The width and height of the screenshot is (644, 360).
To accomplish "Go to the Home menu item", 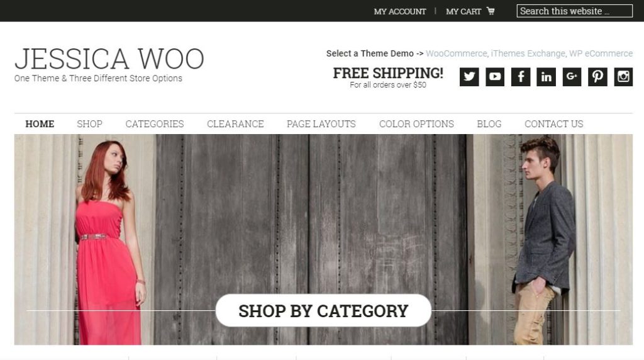I will [40, 124].
